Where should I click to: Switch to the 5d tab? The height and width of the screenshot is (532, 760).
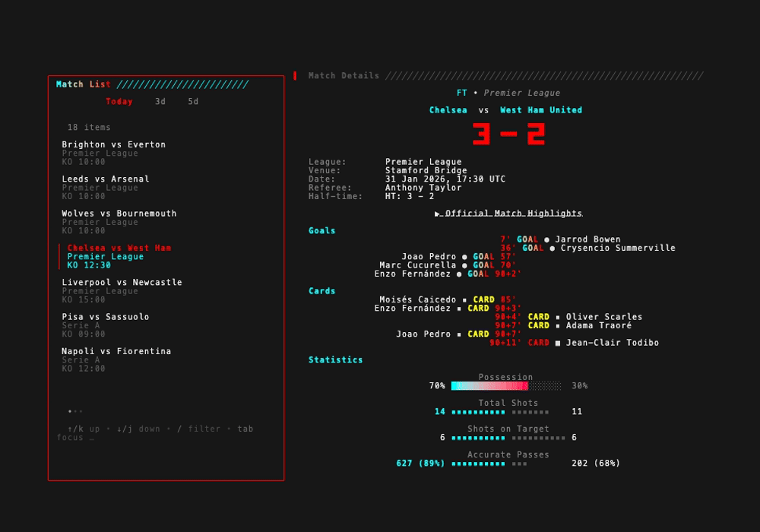pos(193,101)
